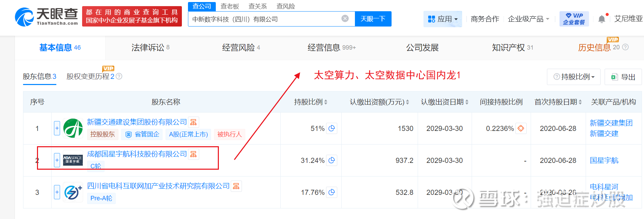
Task: Click help icon beside 股权变更历程
Action: pos(119,77)
